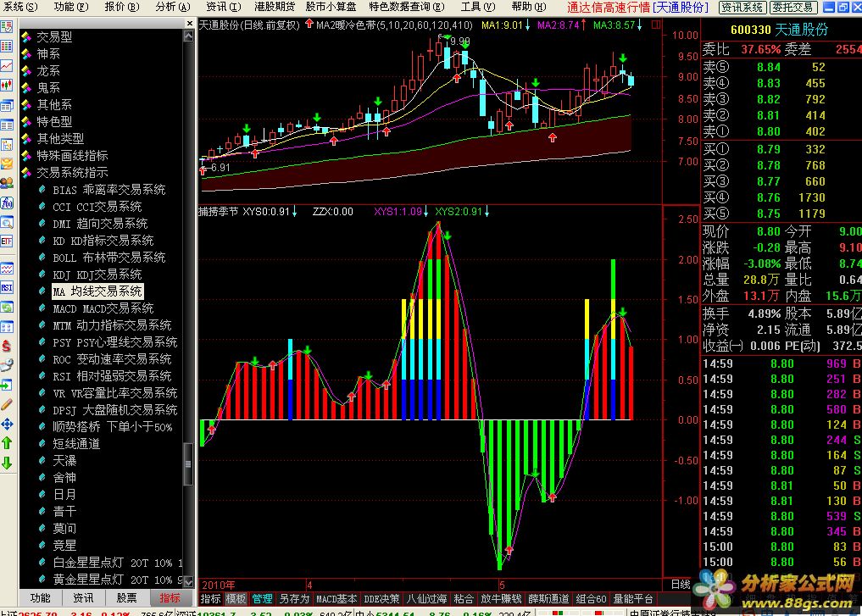The width and height of the screenshot is (862, 616).
Task: Click the satellite dish icon in left toolbar
Action: coord(7,365)
